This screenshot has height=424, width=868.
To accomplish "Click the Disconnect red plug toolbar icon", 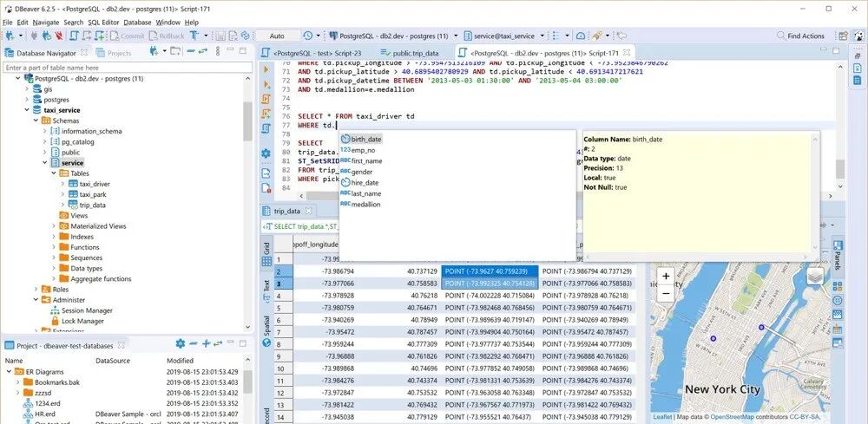I will 59,36.
